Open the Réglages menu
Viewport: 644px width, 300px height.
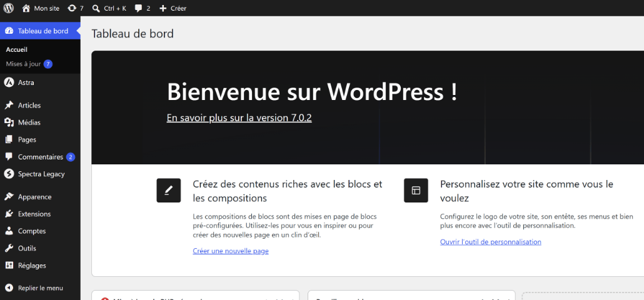click(x=40, y=266)
